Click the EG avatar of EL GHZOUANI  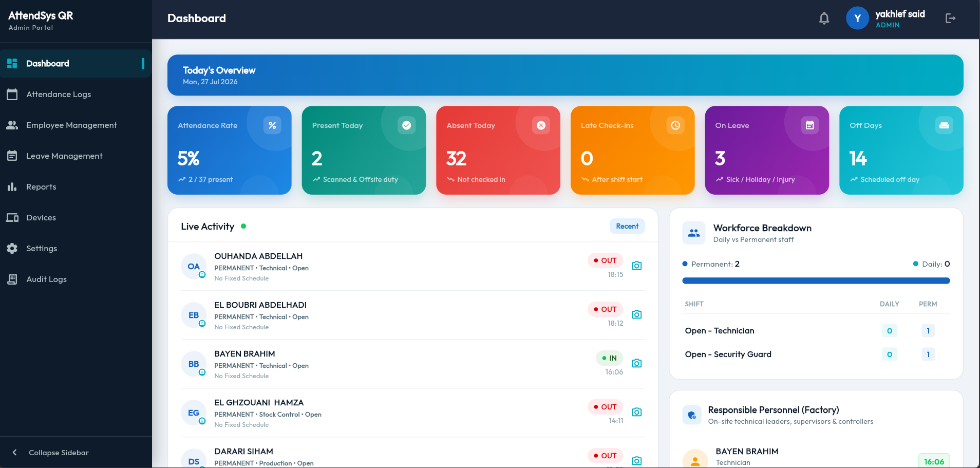point(194,413)
